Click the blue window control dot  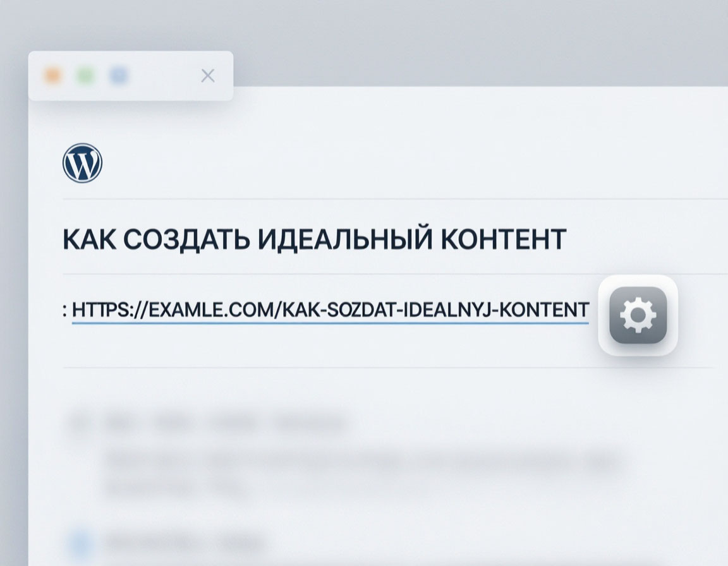(x=118, y=76)
